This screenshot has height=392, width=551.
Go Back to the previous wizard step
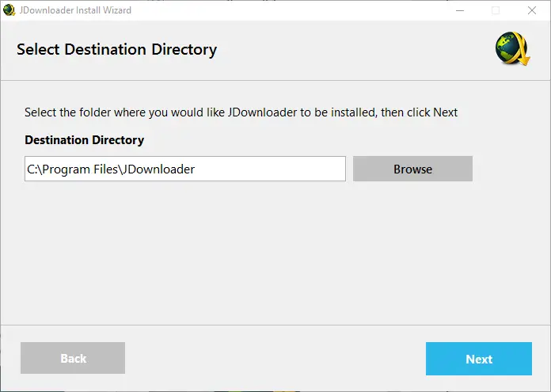[x=73, y=359]
